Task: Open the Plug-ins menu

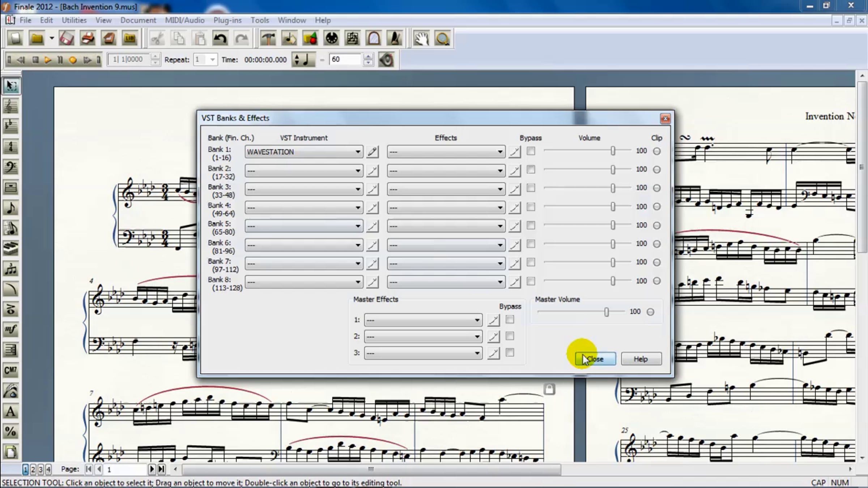Action: 227,20
